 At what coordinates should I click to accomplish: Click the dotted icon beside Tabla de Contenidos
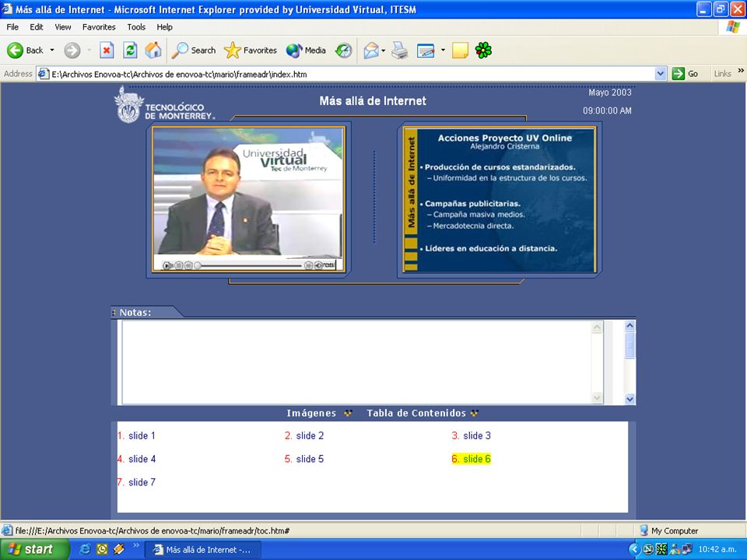pyautogui.click(x=474, y=413)
